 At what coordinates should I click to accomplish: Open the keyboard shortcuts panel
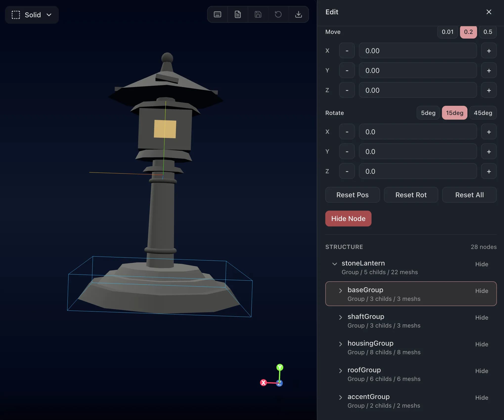pyautogui.click(x=217, y=14)
